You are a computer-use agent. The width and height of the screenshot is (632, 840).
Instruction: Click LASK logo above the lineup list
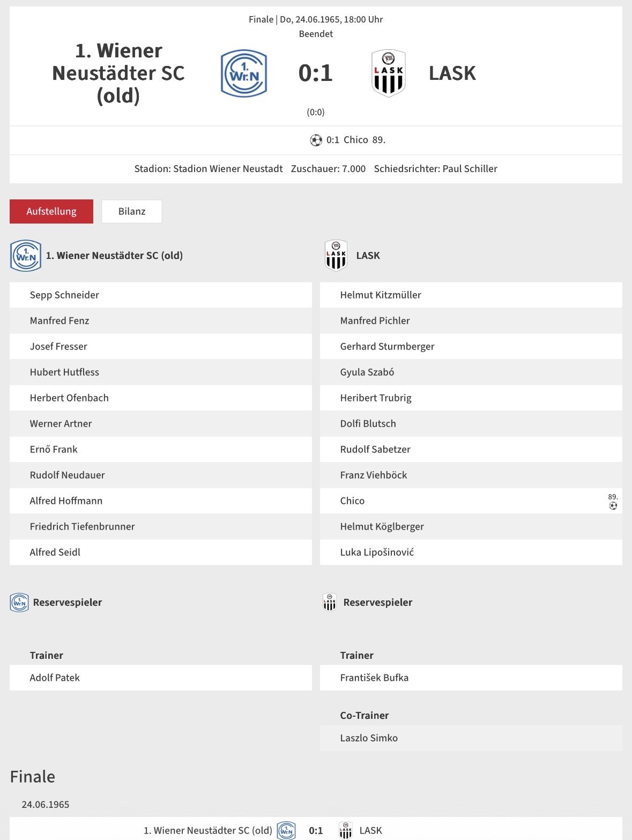pyautogui.click(x=336, y=256)
